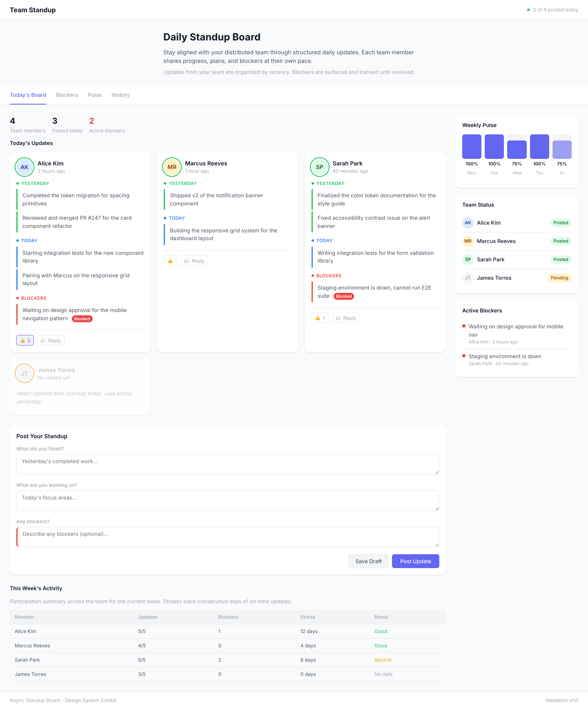Reply to Sarah Park's standup
Image resolution: width=588 pixels, height=709 pixels.
pyautogui.click(x=346, y=318)
